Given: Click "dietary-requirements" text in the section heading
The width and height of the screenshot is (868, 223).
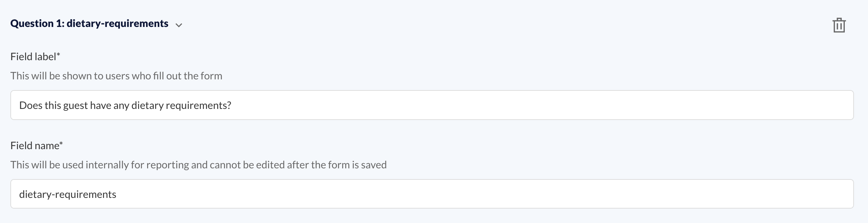Looking at the screenshot, I should (118, 24).
